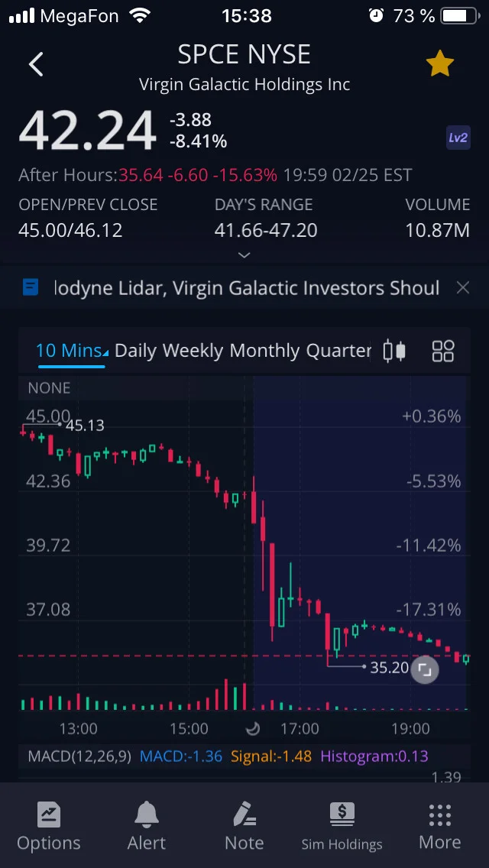This screenshot has width=489, height=868.
Task: Tap the -8.41% change figure
Action: pyautogui.click(x=198, y=141)
